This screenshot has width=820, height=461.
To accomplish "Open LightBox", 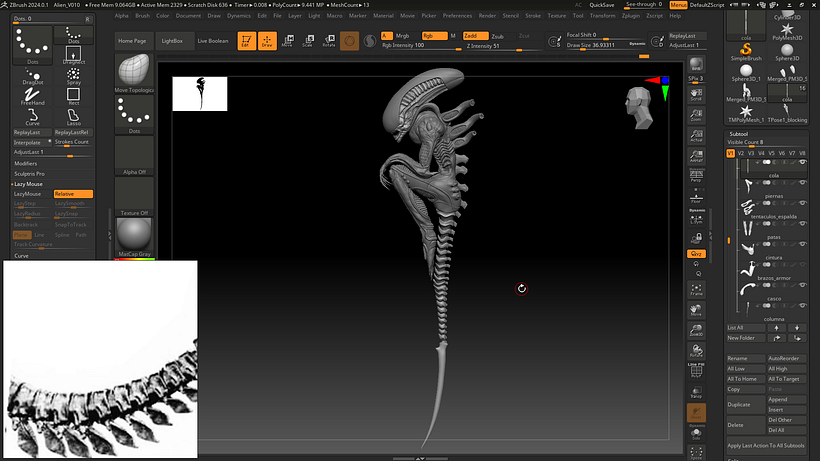I will [x=172, y=41].
